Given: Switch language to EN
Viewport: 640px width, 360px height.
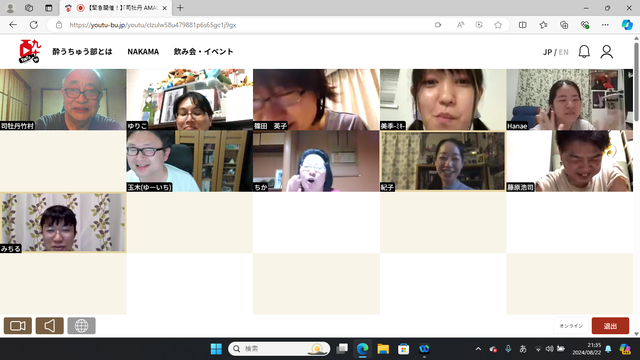Looking at the screenshot, I should coord(564,52).
